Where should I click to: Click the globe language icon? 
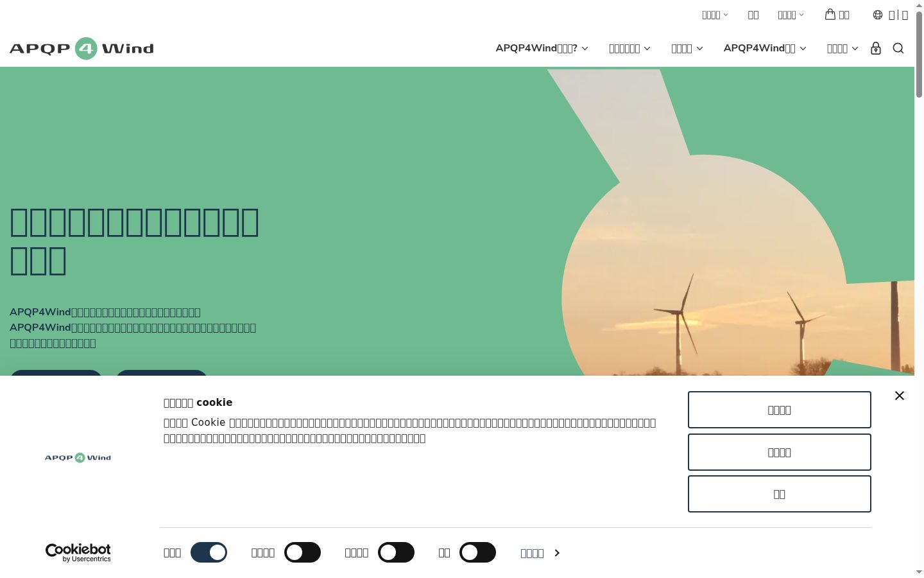(x=878, y=15)
